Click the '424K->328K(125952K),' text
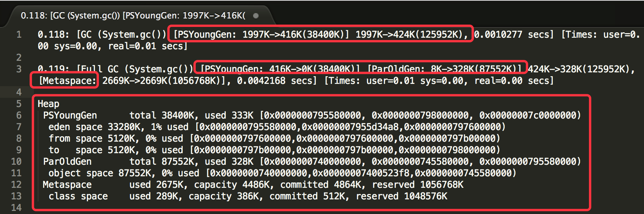 (581, 69)
